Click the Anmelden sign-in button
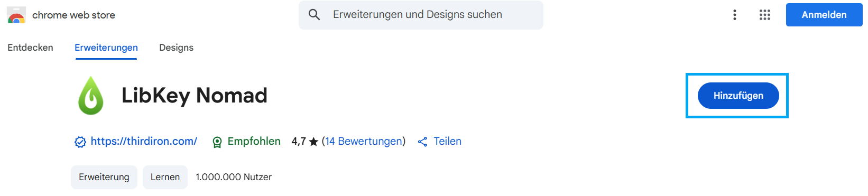 click(824, 15)
